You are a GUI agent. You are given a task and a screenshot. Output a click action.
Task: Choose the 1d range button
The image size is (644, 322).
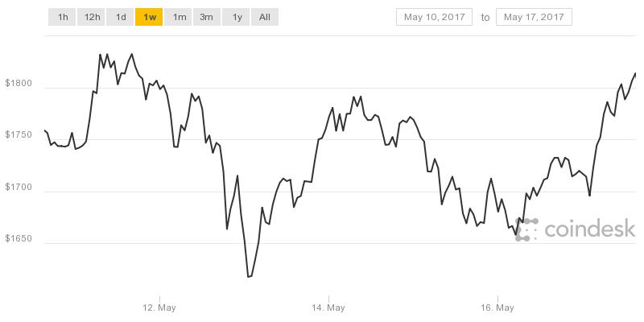[121, 17]
